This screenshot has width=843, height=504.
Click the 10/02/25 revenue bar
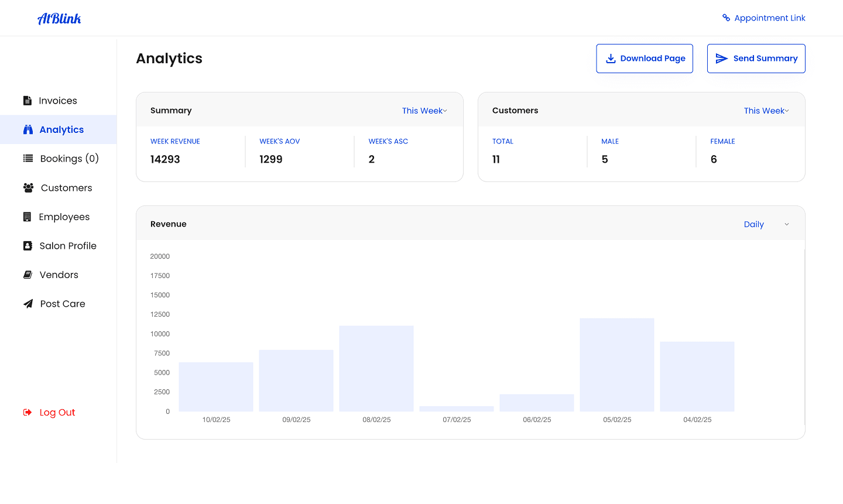click(216, 387)
